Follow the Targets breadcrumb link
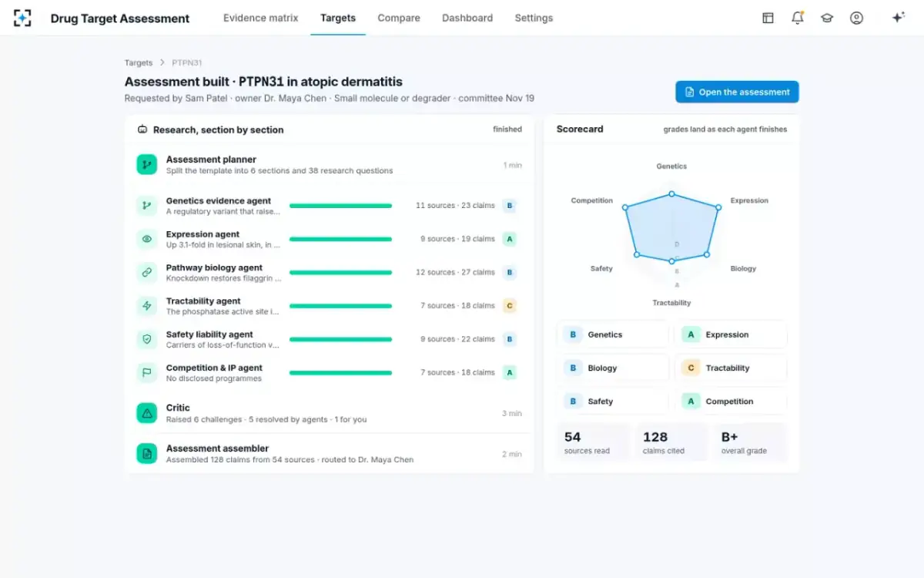 coord(139,62)
